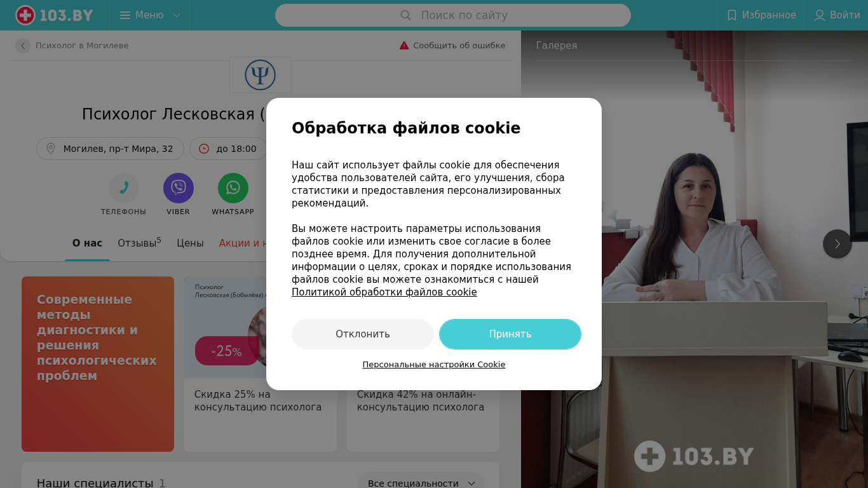Expand the Меню dropdown
Image resolution: width=868 pixels, height=488 pixels.
[x=150, y=15]
